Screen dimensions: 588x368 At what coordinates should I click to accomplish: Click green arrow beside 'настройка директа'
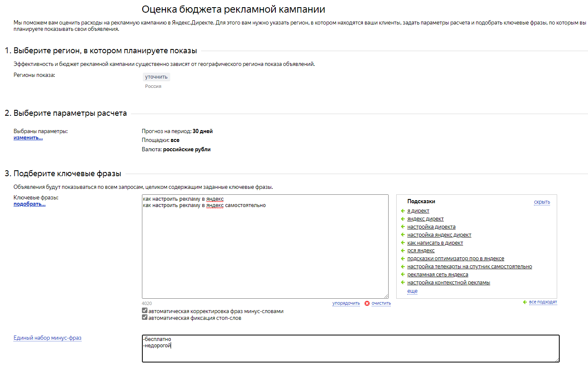pos(403,227)
